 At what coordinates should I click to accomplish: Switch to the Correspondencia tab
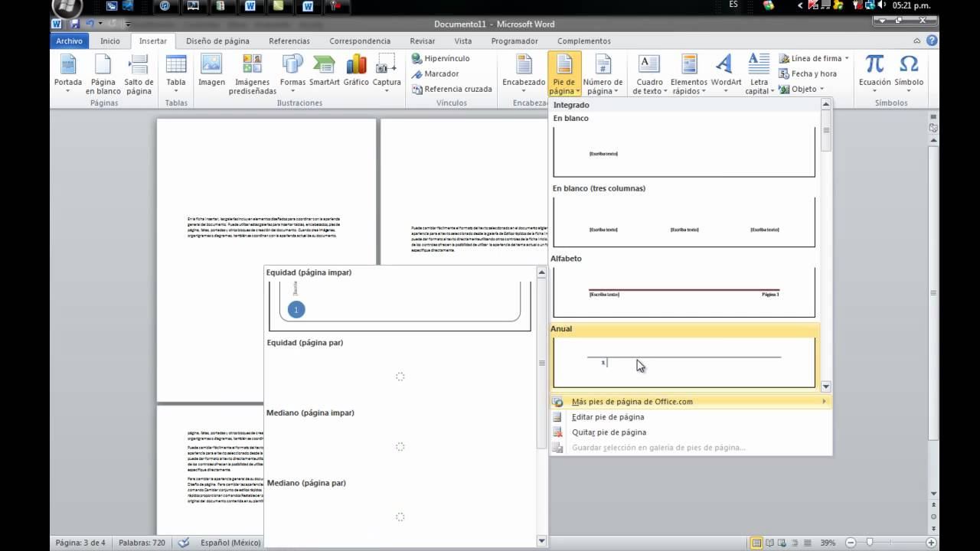360,41
